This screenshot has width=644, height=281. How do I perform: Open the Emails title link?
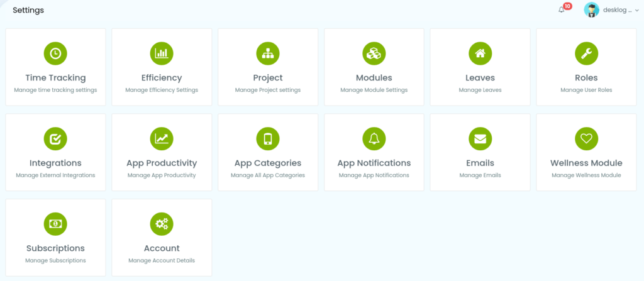click(x=480, y=163)
